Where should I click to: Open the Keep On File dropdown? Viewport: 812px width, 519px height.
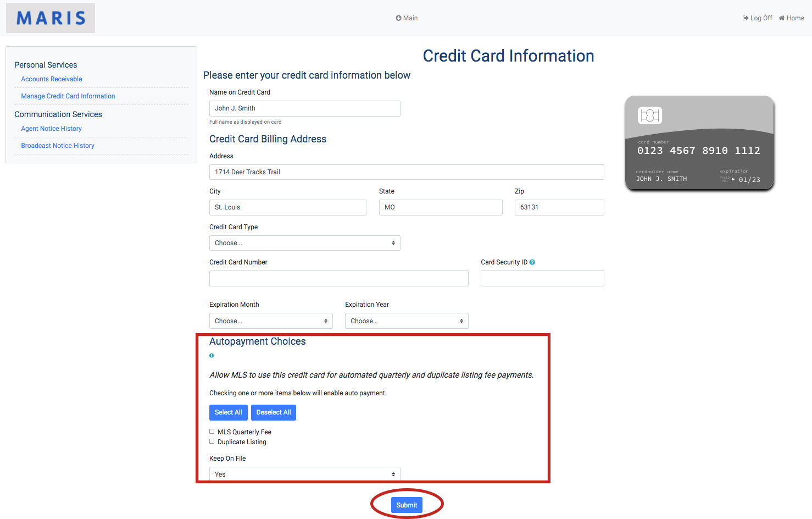304,474
